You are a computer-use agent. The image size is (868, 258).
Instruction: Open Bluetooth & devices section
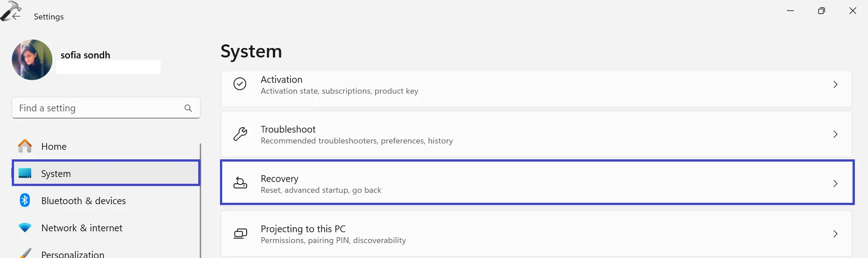click(83, 201)
